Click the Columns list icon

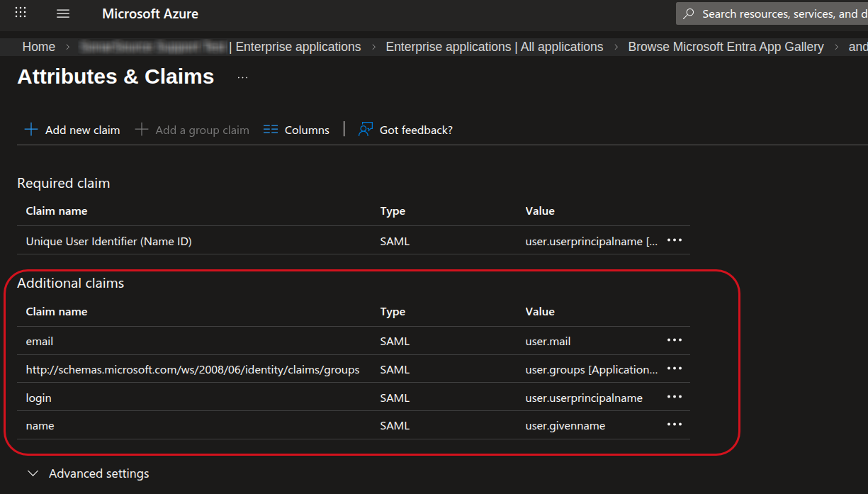[x=270, y=130]
